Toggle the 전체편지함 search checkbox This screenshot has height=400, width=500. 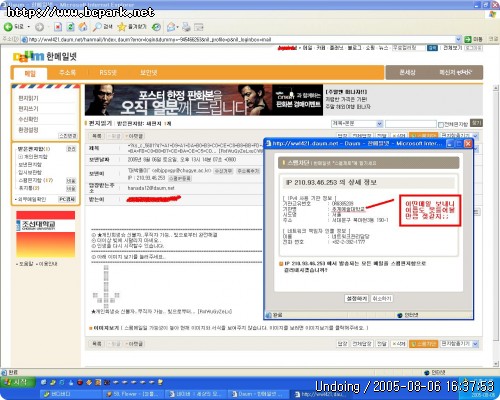441,125
